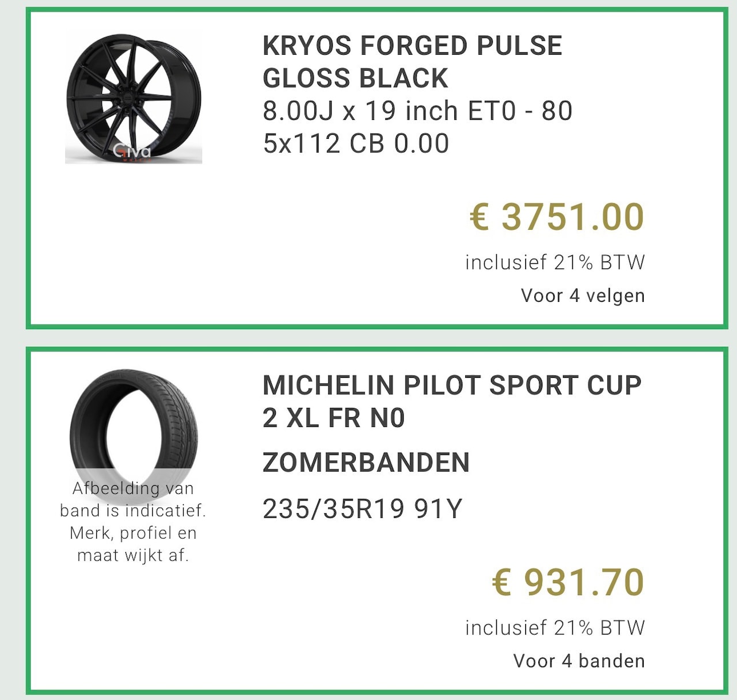This screenshot has width=737, height=700.
Task: Click the Voor 4 velgen label
Action: pos(582,296)
